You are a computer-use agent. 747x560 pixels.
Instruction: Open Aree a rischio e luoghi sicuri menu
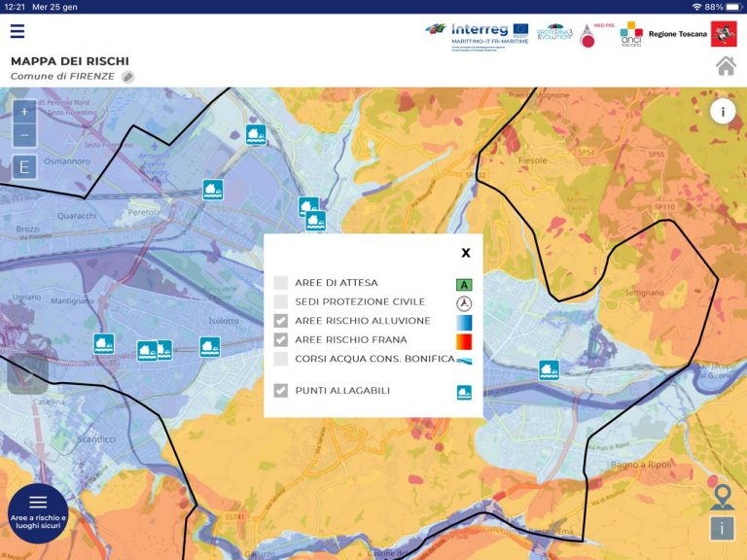38,511
